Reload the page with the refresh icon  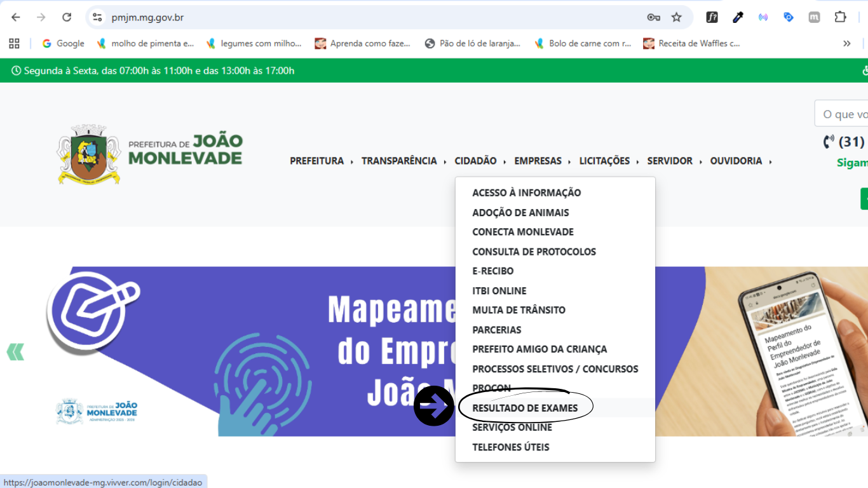(x=67, y=17)
